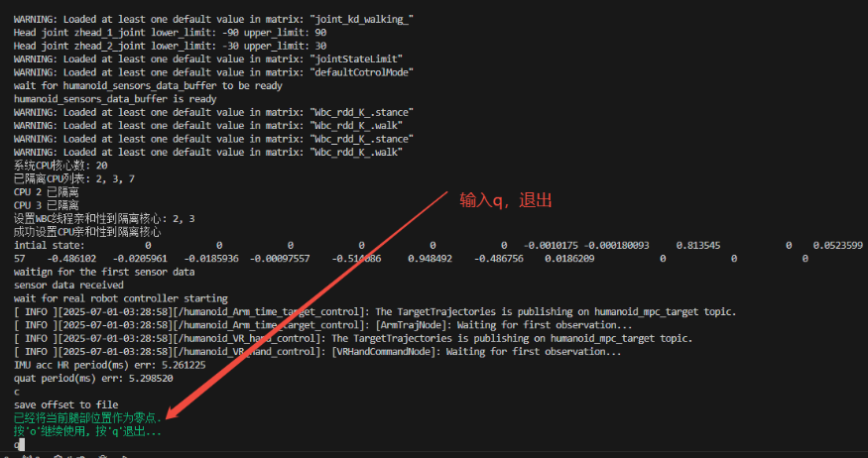This screenshot has height=458, width=868.
Task: Select the green '已经将当前腿部位置作为零点' message
Action: coord(87,418)
